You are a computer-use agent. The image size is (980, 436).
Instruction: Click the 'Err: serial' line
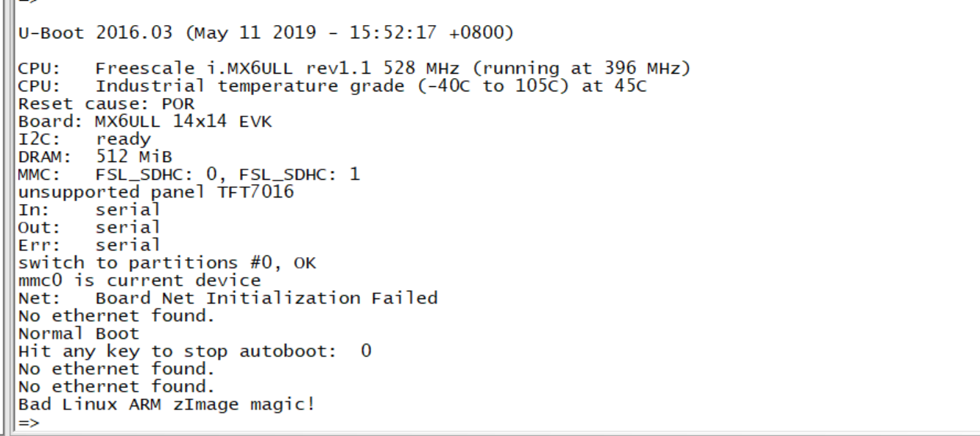pos(89,245)
